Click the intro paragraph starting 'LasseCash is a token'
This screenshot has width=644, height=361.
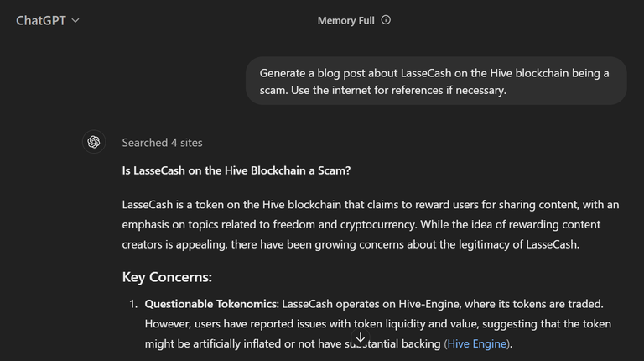(x=371, y=224)
